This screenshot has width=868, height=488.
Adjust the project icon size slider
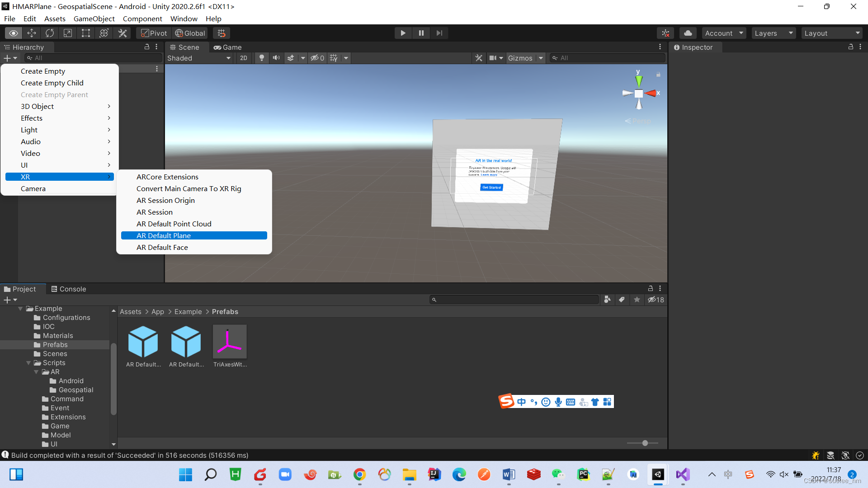click(645, 443)
